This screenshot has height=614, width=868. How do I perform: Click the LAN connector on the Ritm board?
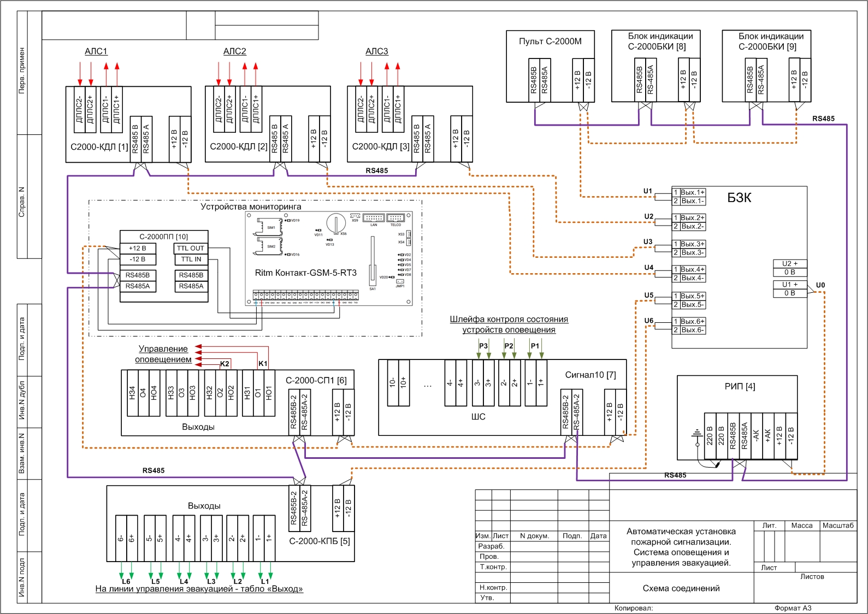[374, 219]
